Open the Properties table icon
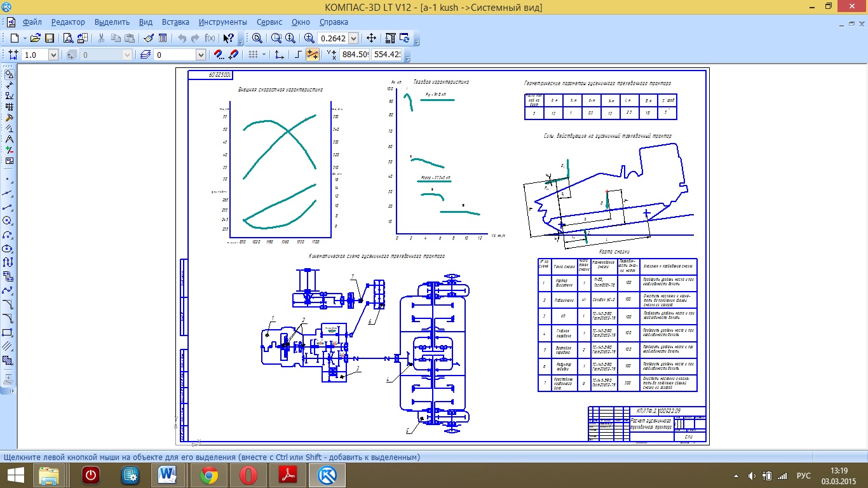 pyautogui.click(x=162, y=38)
